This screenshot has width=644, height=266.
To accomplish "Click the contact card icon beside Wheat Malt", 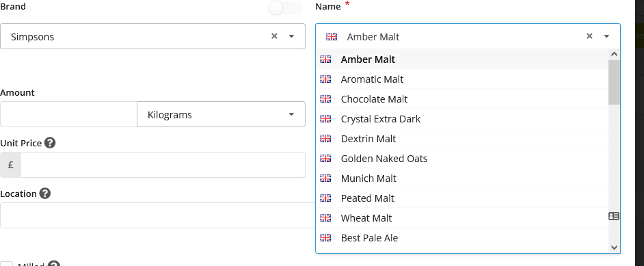I will click(x=614, y=216).
